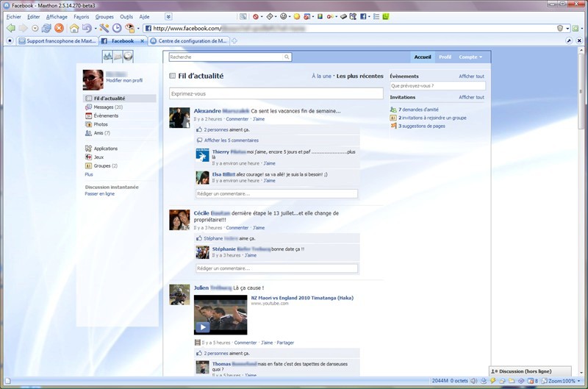The image size is (588, 389).
Task: Open Messages (20) in the sidebar
Action: 108,107
